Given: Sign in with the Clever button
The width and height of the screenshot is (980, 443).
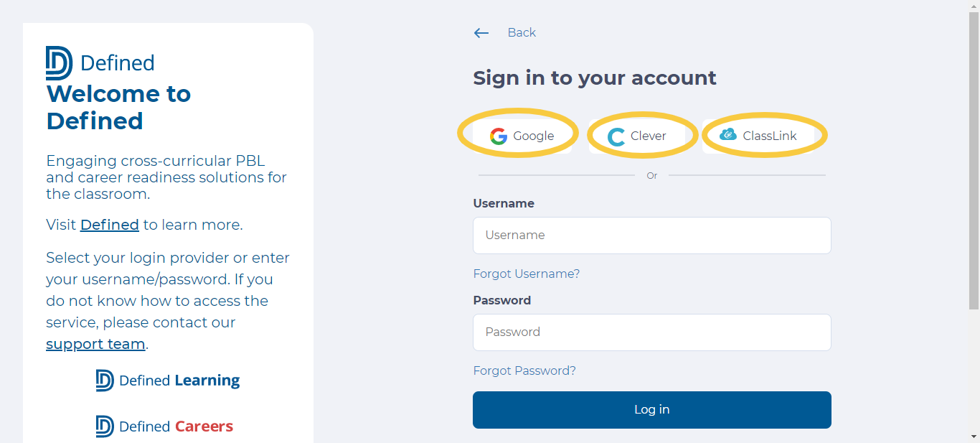Looking at the screenshot, I should [x=637, y=136].
